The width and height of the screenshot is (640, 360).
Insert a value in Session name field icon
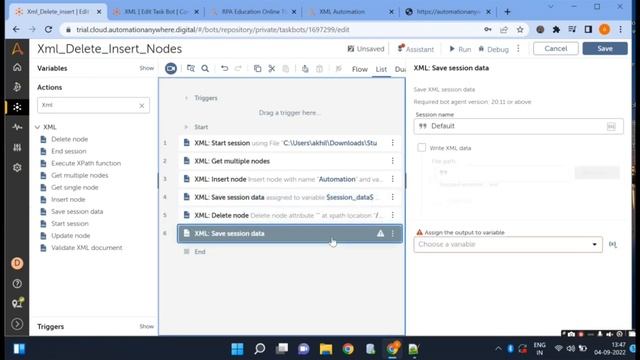611,126
